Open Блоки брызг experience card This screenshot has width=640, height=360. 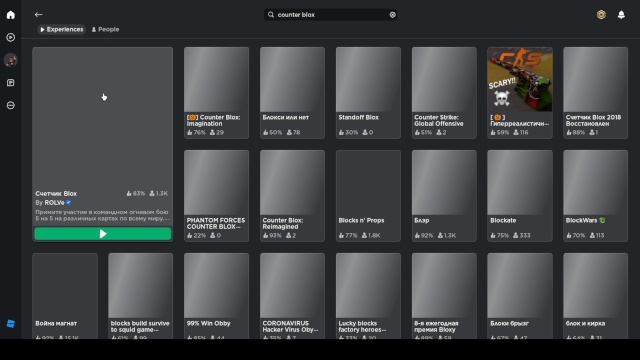[520, 296]
